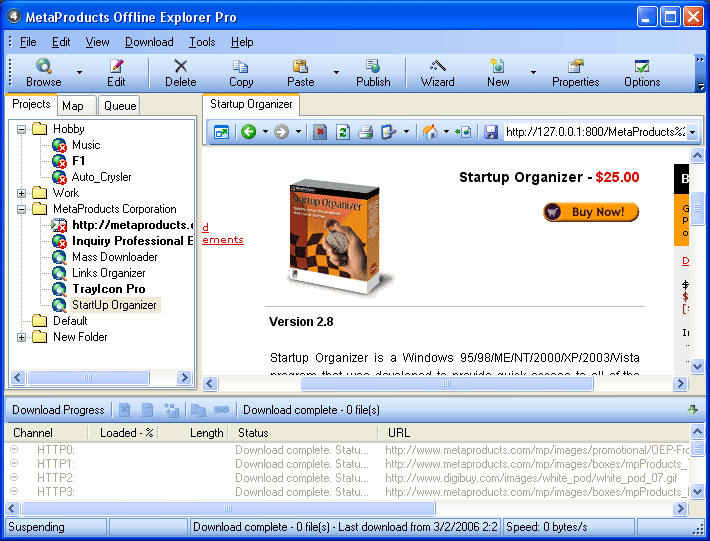710x541 pixels.
Task: Select the F1 project
Action: click(x=78, y=161)
